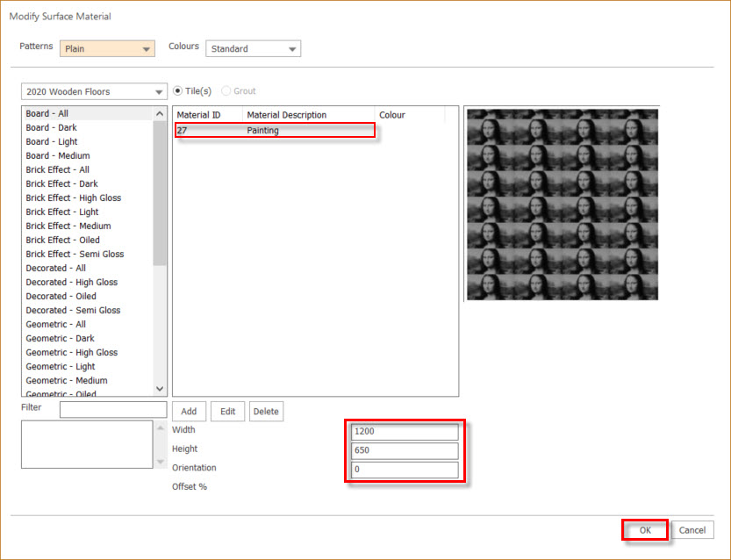The width and height of the screenshot is (731, 560).
Task: Click the Height field showing 650
Action: [405, 450]
